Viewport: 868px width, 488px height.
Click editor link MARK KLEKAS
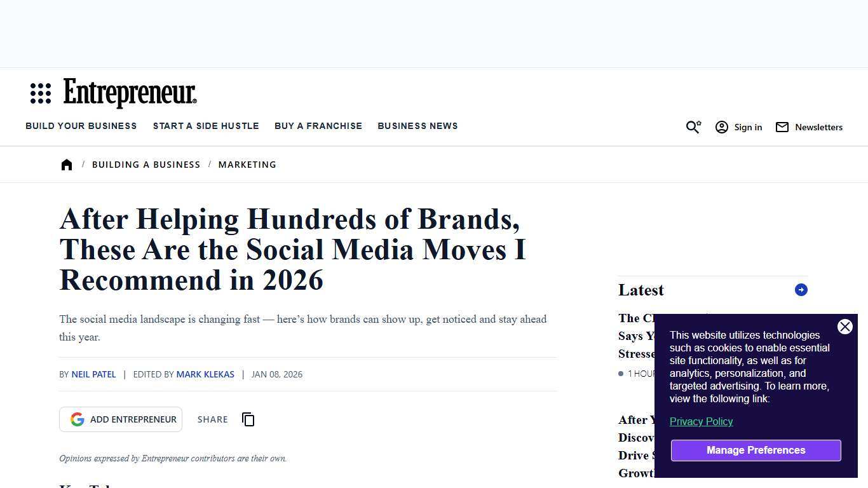(205, 374)
